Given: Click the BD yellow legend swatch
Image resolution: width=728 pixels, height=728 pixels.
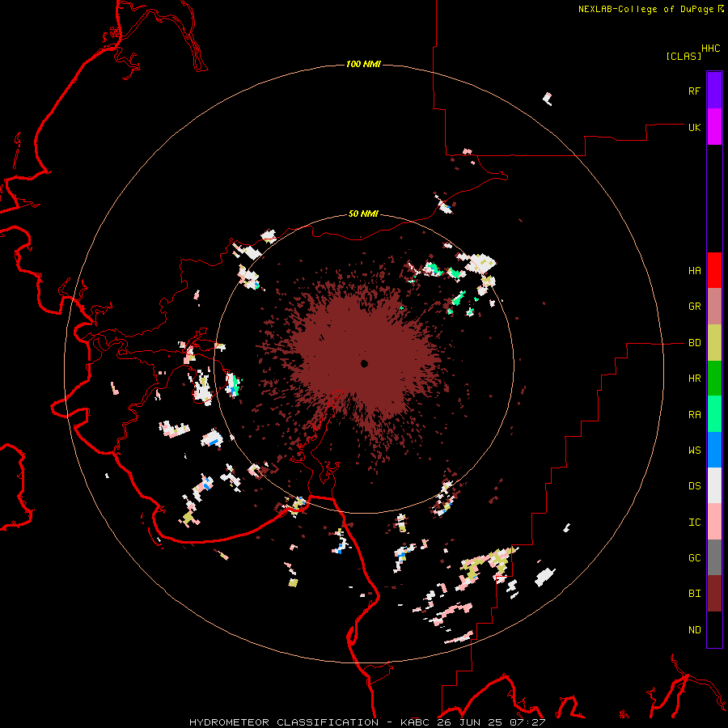Looking at the screenshot, I should click(714, 343).
